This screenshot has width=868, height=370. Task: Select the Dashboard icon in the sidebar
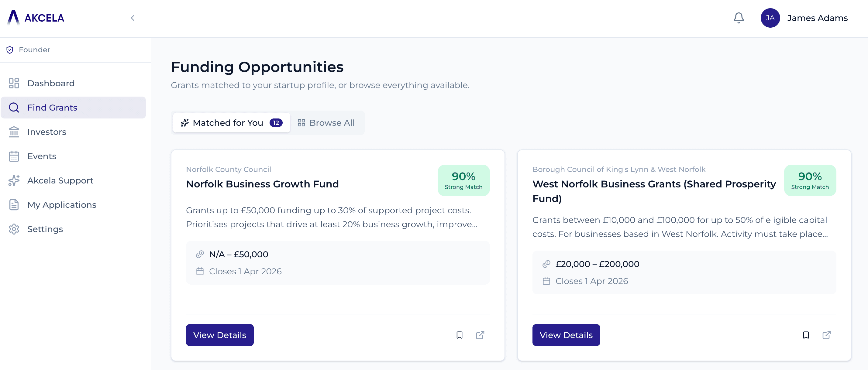click(x=14, y=83)
